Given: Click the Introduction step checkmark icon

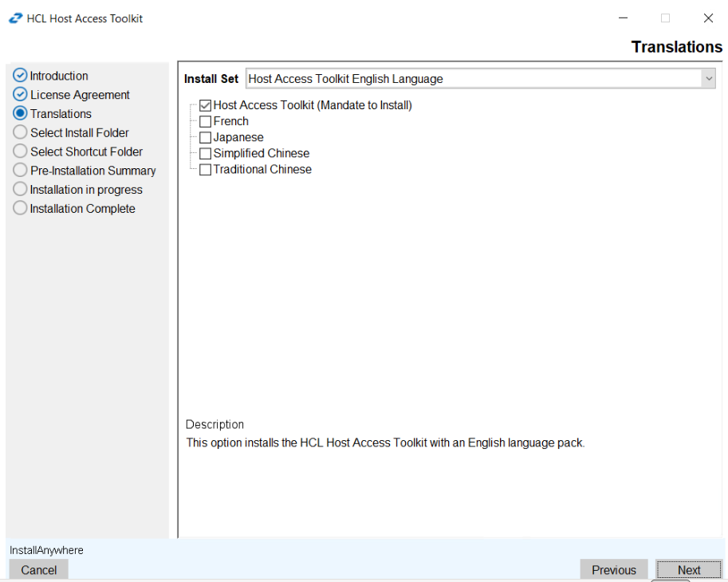Looking at the screenshot, I should 20,75.
